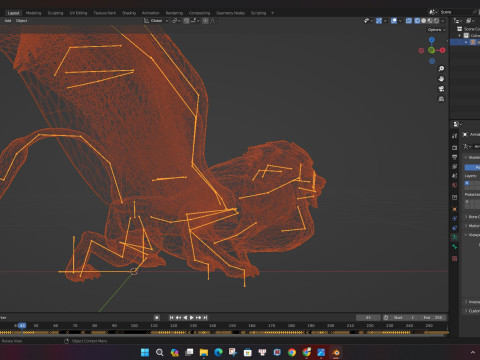
Task: Select material preview viewport shading
Action: click(x=430, y=21)
